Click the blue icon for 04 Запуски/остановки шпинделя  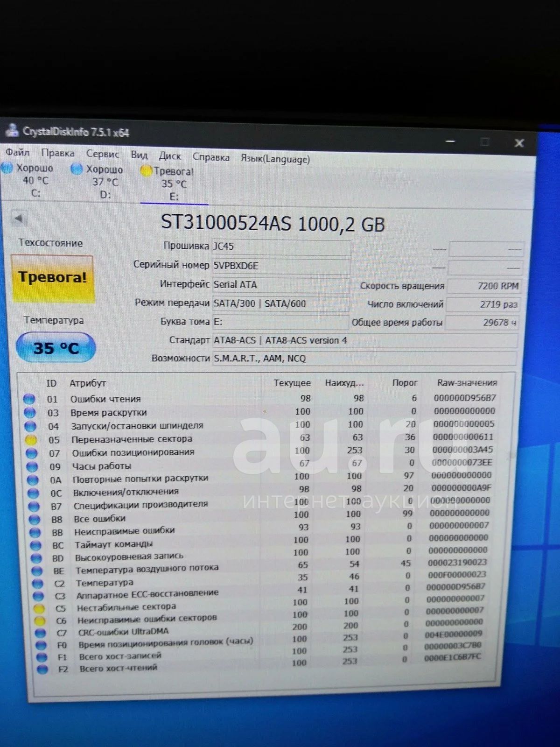[30, 426]
